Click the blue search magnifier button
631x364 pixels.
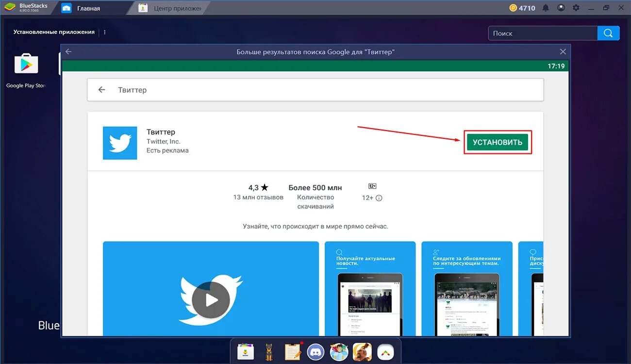coord(609,33)
